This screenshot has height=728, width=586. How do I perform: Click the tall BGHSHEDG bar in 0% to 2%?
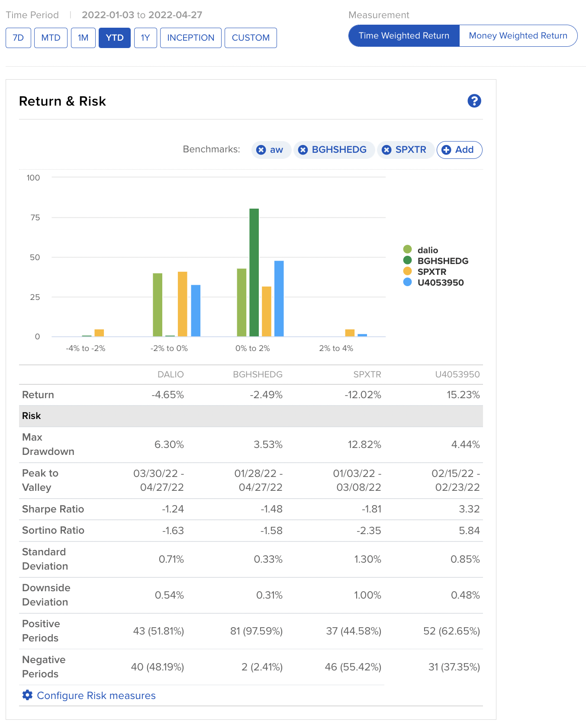[x=254, y=273]
